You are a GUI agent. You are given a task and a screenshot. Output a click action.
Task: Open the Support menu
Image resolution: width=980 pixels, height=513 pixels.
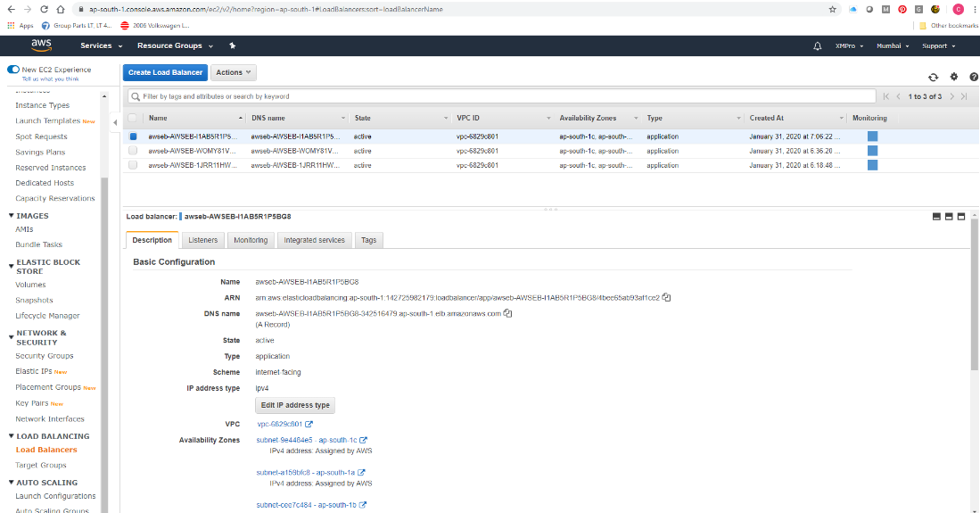(938, 46)
